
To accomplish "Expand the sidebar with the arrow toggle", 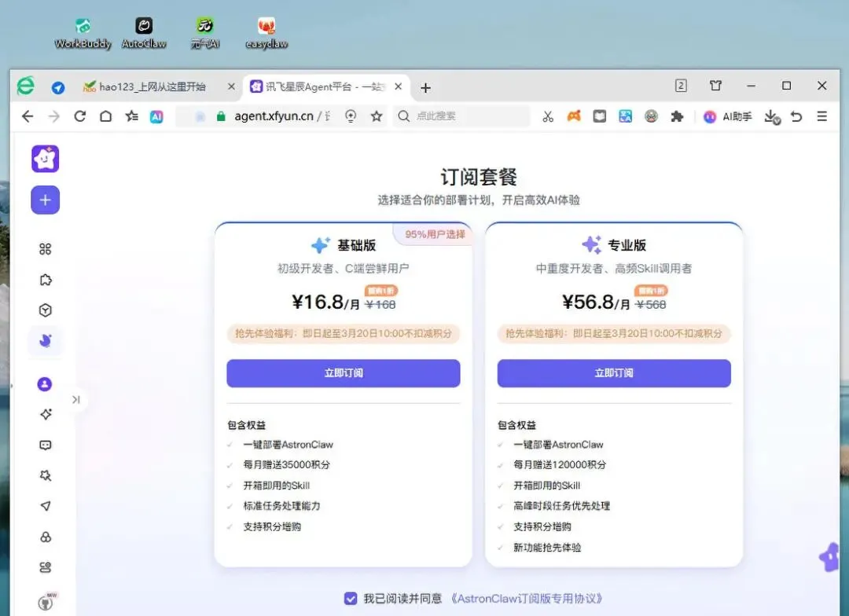I will pos(75,399).
